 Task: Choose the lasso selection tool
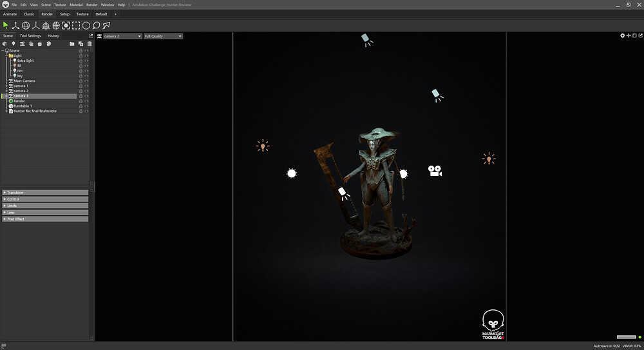click(96, 26)
